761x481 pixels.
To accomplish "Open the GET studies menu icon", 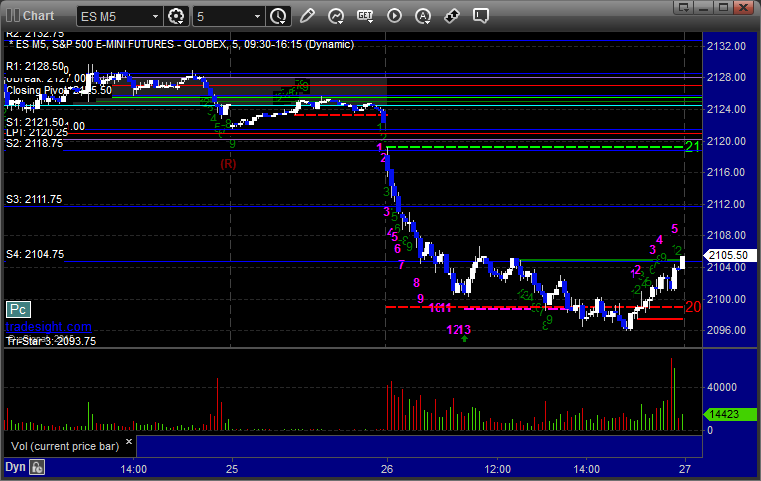I will [x=365, y=16].
